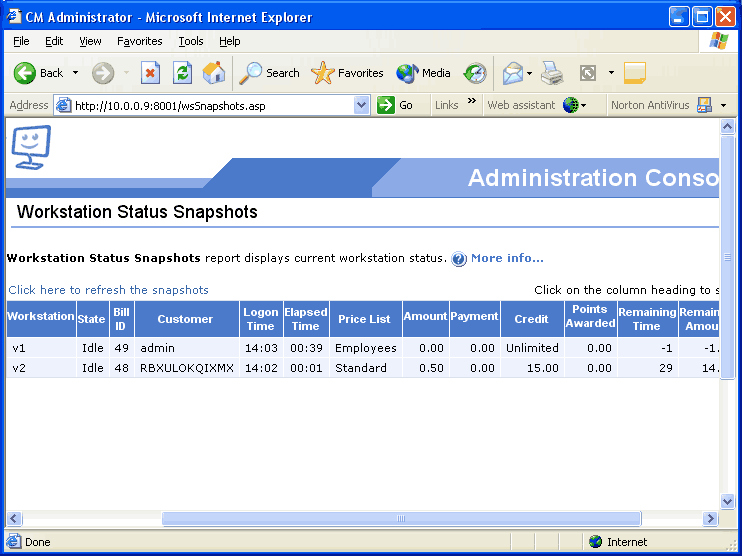Click the horizontal scrollbar thumb

(401, 518)
